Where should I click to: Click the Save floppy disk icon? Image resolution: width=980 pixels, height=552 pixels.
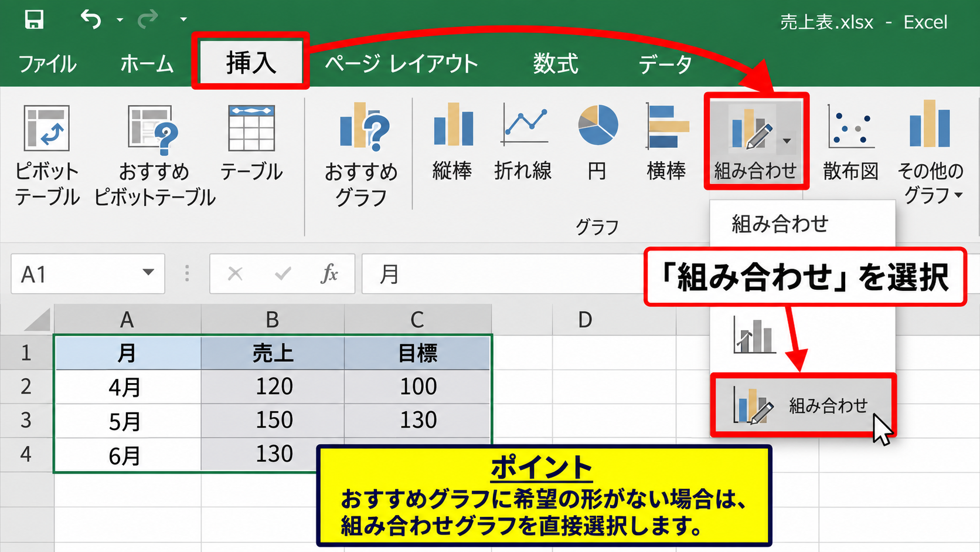(34, 19)
